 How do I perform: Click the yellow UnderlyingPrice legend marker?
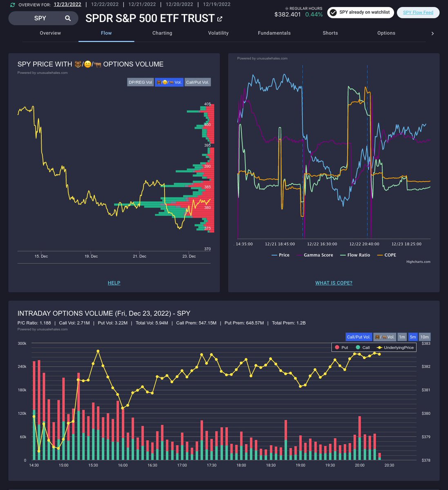point(379,347)
